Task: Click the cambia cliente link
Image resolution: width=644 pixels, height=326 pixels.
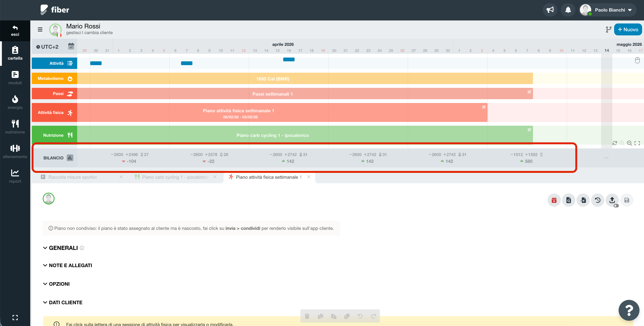Action: (x=99, y=33)
